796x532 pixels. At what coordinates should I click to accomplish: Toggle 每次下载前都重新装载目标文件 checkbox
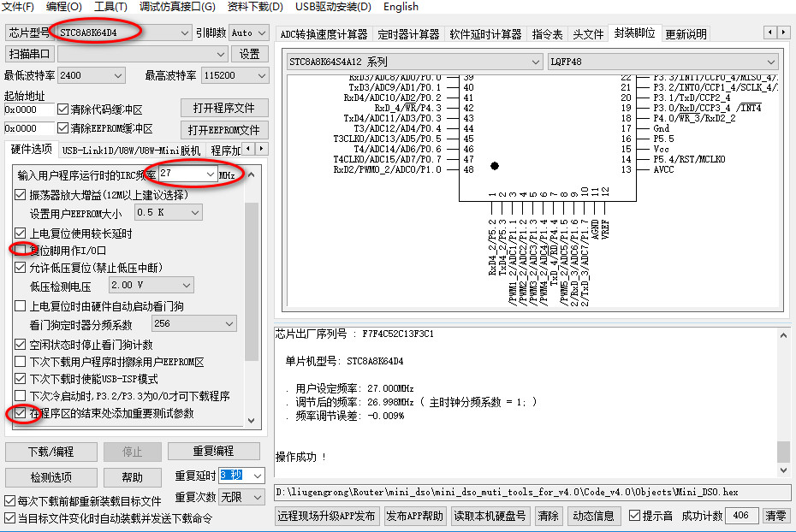[x=9, y=501]
